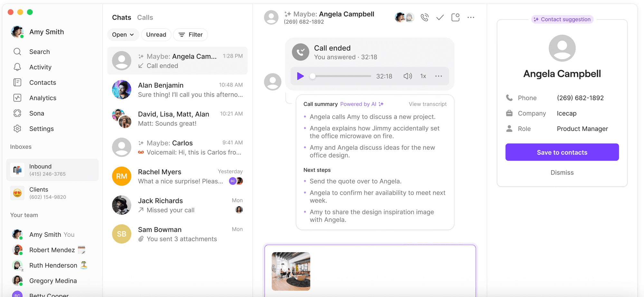Open the Alan Benjamin conversation

pos(177,90)
